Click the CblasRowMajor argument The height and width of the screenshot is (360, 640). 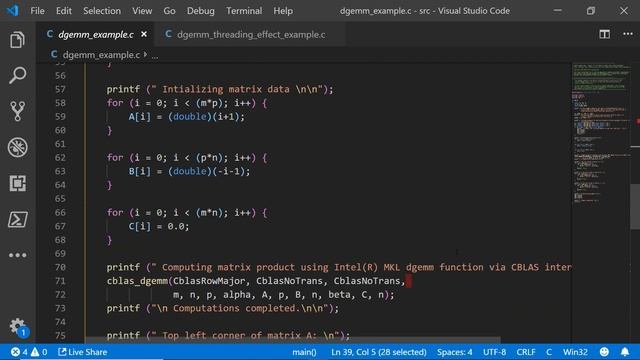tap(209, 281)
